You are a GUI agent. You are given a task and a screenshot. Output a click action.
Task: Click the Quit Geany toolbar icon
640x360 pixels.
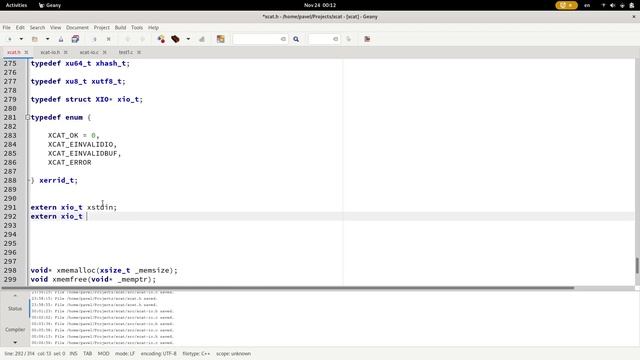coord(367,39)
